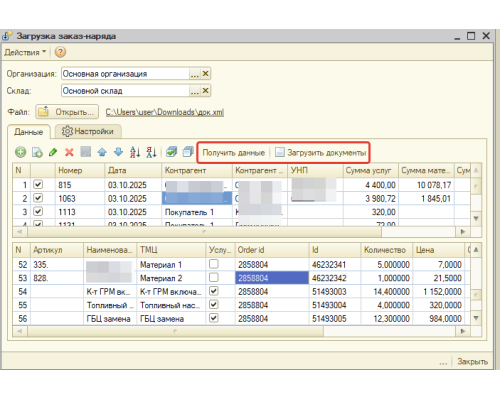Select the Данные tab
Viewport: 500px width, 400px height.
(29, 132)
